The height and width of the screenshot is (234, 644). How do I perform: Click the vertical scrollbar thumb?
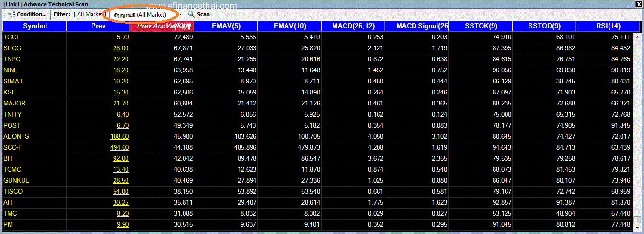pos(637,220)
